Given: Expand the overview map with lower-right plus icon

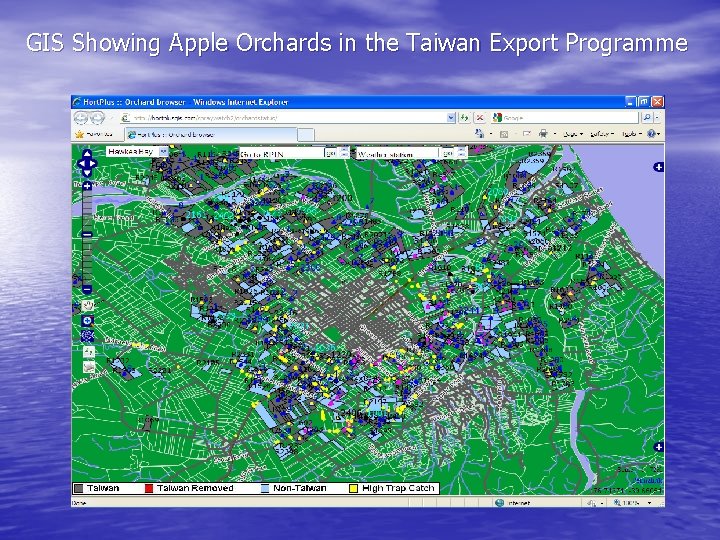Looking at the screenshot, I should [658, 447].
